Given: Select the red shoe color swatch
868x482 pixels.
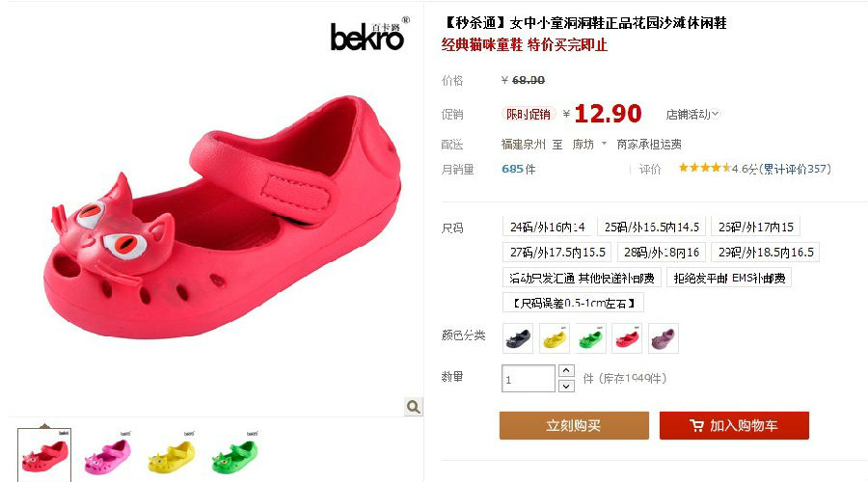Looking at the screenshot, I should pyautogui.click(x=627, y=338).
